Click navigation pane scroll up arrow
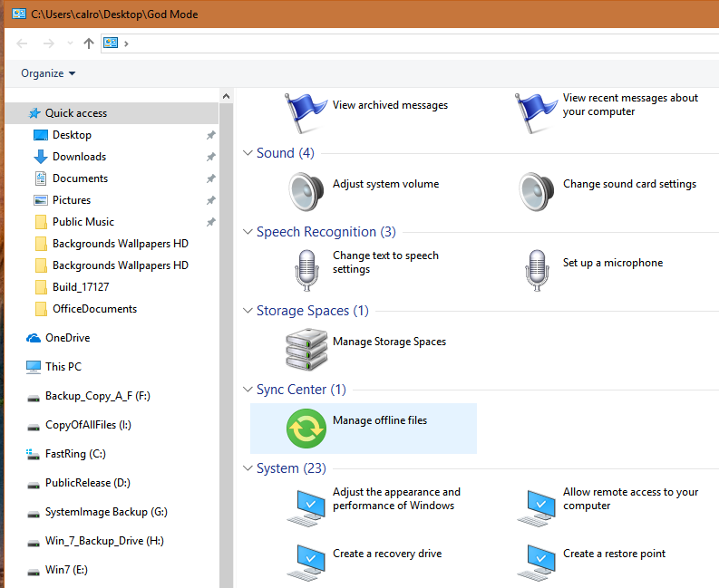 tap(226, 96)
